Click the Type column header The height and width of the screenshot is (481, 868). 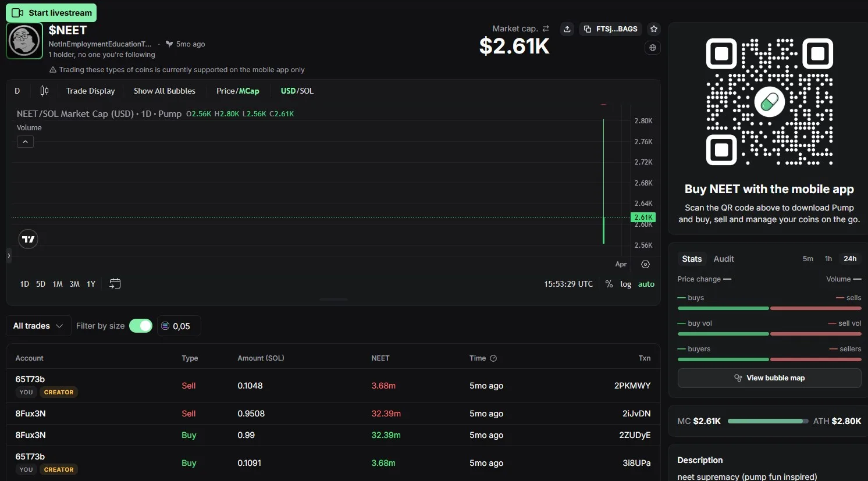coord(190,358)
